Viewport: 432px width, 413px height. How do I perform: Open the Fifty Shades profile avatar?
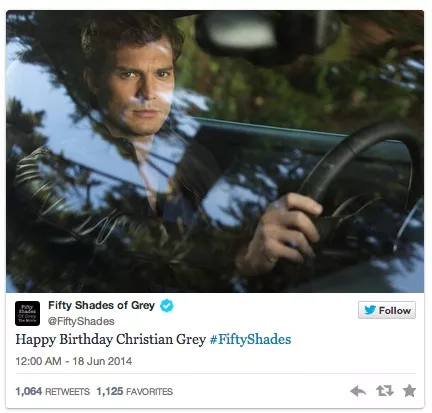(27, 313)
